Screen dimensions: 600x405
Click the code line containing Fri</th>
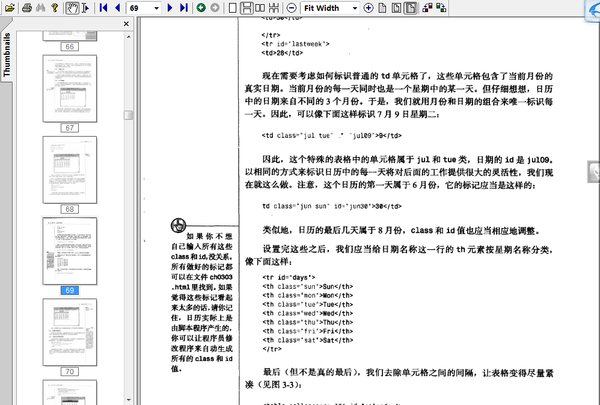(308, 331)
